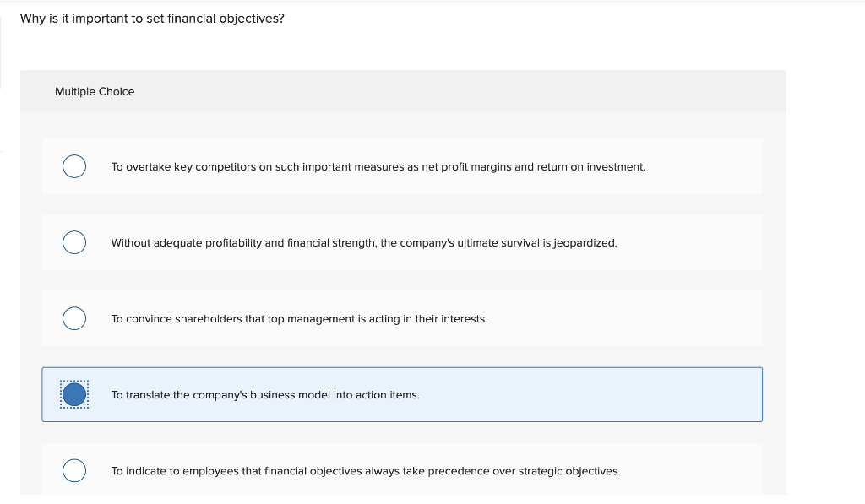Click the selected answer about the business model
865x504 pixels.
264,394
